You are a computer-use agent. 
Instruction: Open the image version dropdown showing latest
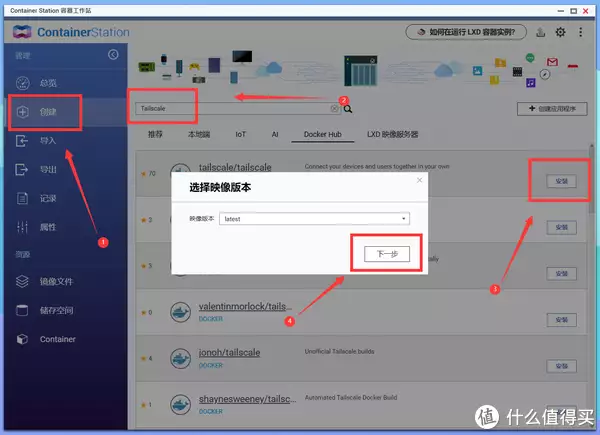coord(314,219)
